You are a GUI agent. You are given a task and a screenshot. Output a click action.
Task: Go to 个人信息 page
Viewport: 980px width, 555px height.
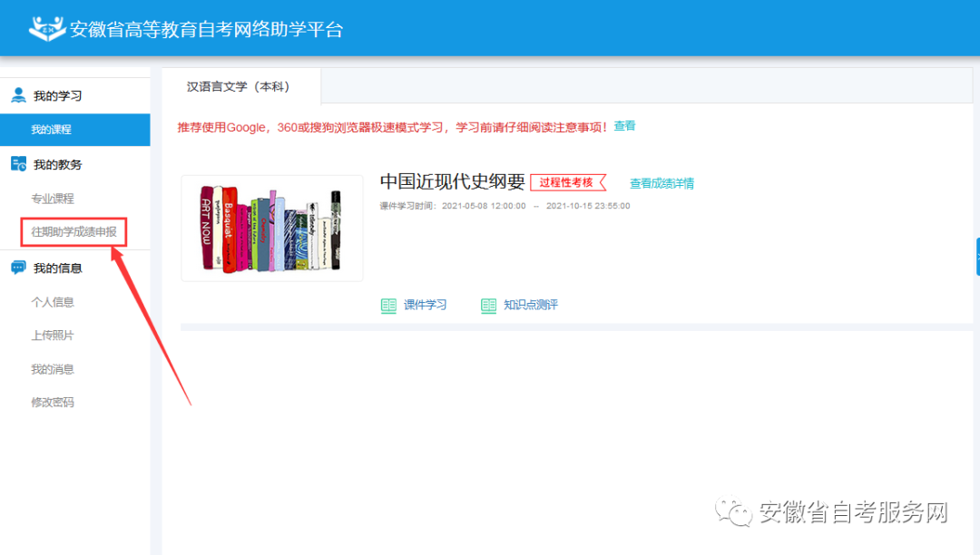[53, 302]
